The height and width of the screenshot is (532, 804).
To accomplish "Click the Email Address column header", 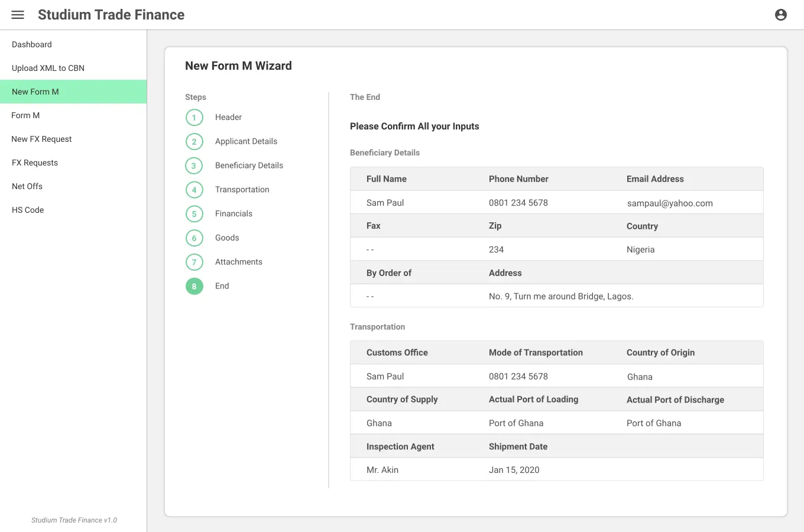I will [655, 179].
